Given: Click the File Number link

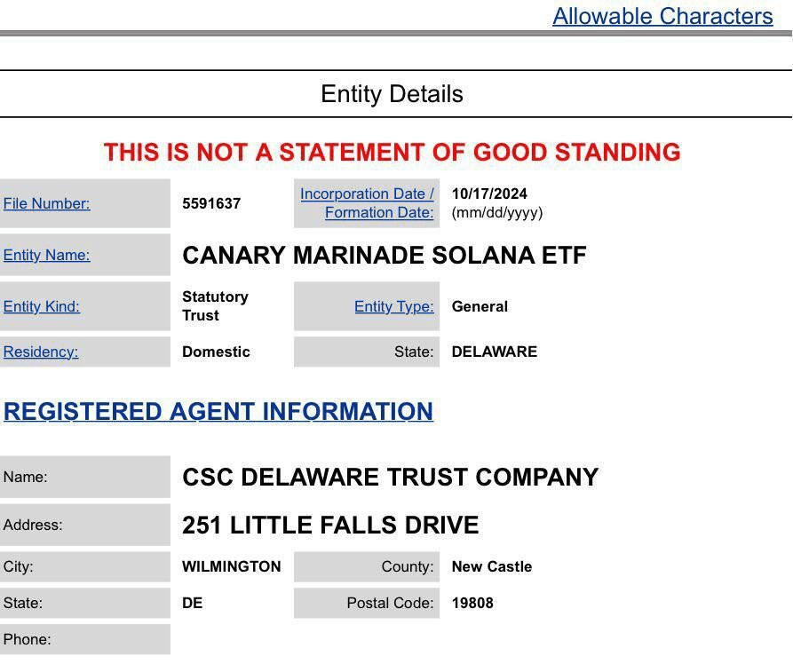Looking at the screenshot, I should 46,203.
